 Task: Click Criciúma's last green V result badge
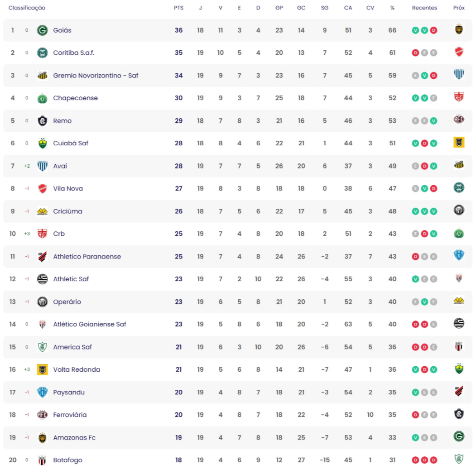point(433,211)
